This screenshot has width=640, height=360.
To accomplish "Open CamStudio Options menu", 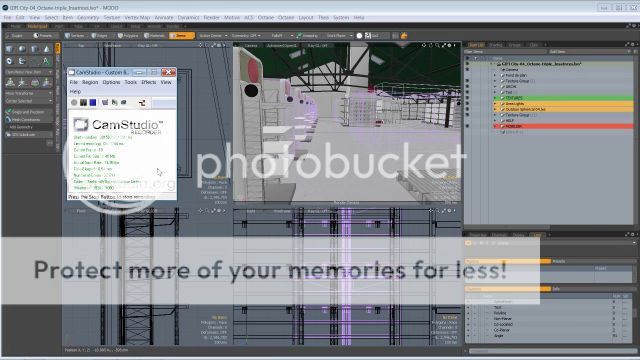I will 111,82.
